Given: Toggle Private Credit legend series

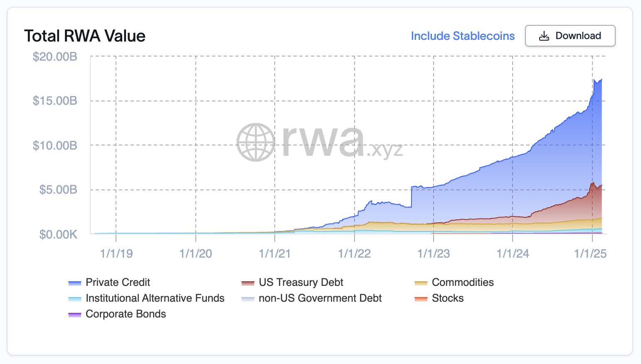Looking at the screenshot, I should click(x=118, y=283).
